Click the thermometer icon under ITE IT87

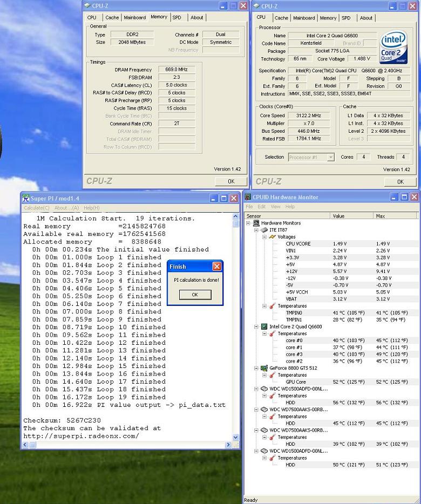tap(273, 306)
